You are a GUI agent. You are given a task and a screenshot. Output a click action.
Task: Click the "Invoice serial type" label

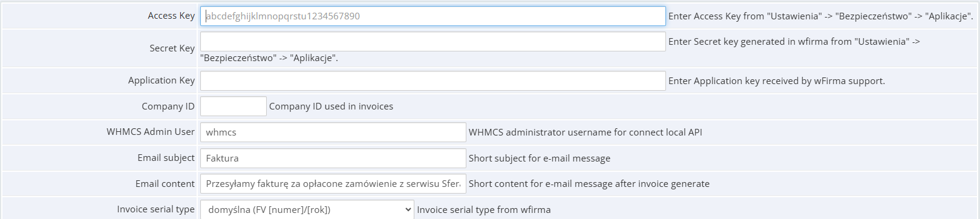[156, 209]
